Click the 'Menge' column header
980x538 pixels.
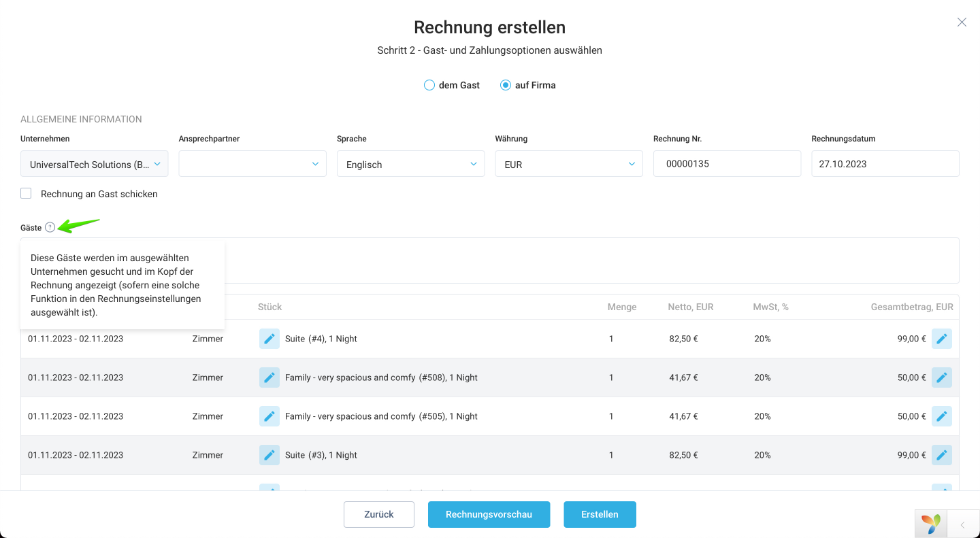pyautogui.click(x=622, y=307)
